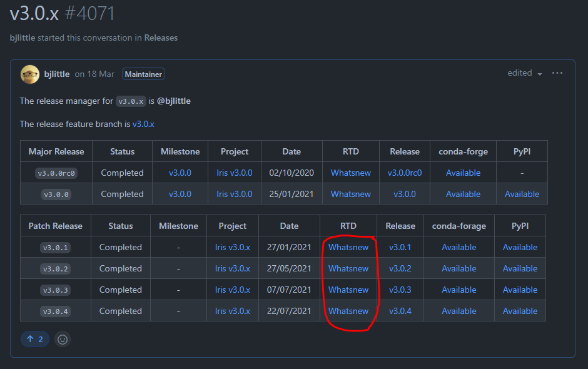588x369 pixels.
Task: Open conda-forge Available for v3.0.4
Action: 459,311
